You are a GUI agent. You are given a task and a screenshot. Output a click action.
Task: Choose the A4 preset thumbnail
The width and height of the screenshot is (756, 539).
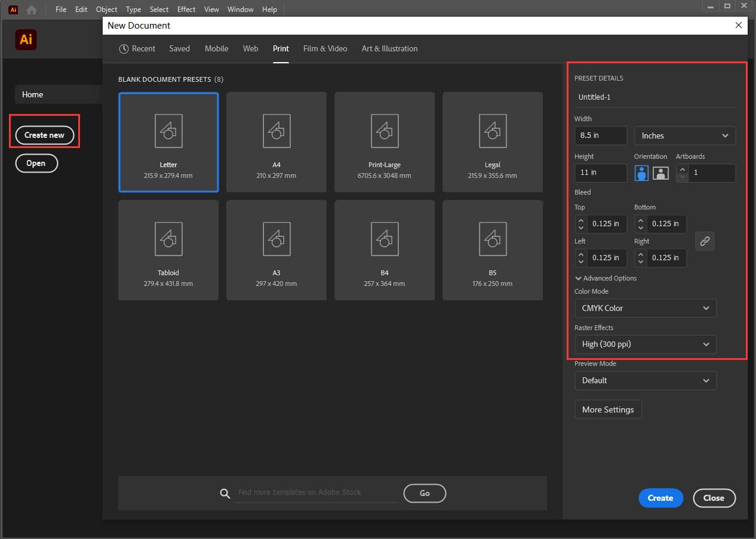(276, 142)
